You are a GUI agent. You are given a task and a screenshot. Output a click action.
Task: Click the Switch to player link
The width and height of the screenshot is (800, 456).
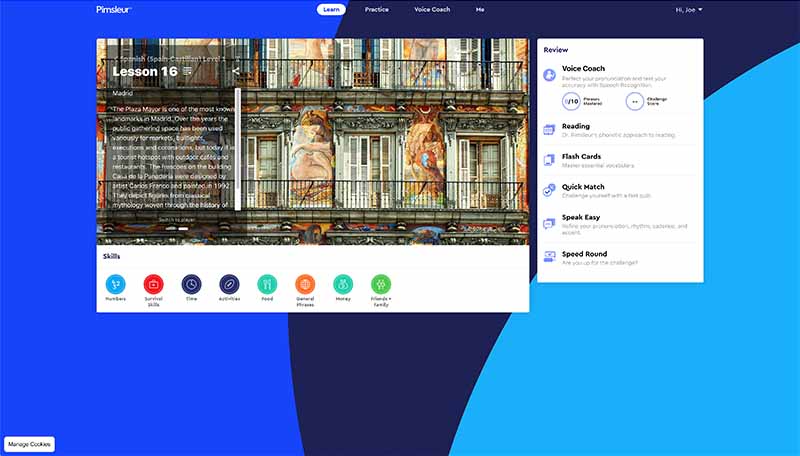(x=177, y=220)
